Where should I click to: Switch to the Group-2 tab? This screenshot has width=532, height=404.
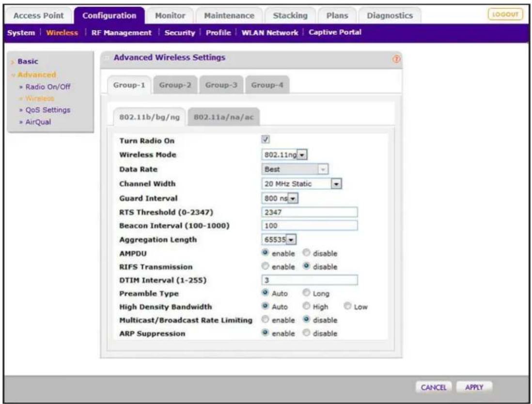[x=175, y=85]
